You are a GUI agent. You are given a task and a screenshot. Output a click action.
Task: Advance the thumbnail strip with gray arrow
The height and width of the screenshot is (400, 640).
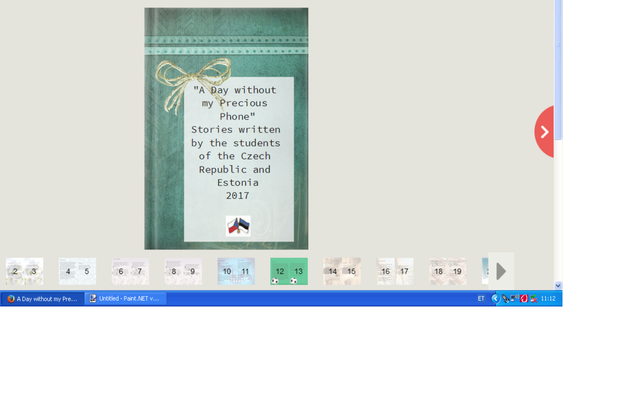pos(501,271)
